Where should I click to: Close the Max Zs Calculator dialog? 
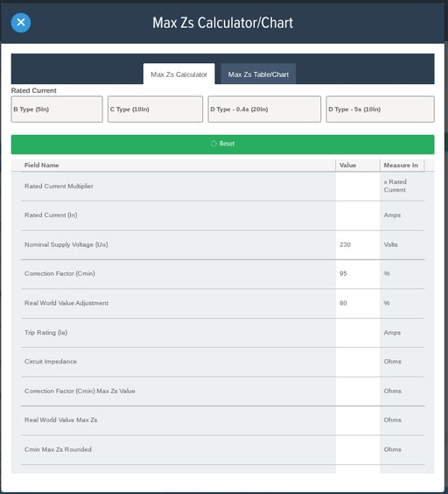(x=21, y=23)
